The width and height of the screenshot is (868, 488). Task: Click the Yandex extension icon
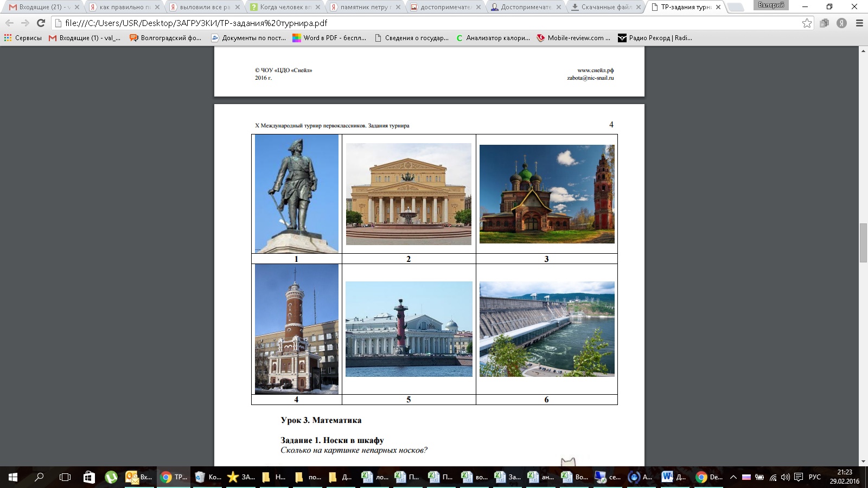click(841, 23)
